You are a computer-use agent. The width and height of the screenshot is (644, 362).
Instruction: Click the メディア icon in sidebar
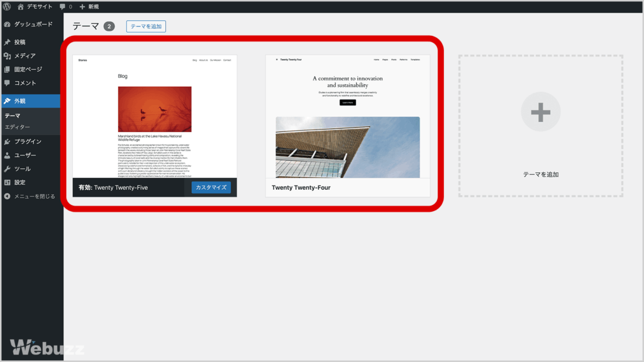[8, 56]
